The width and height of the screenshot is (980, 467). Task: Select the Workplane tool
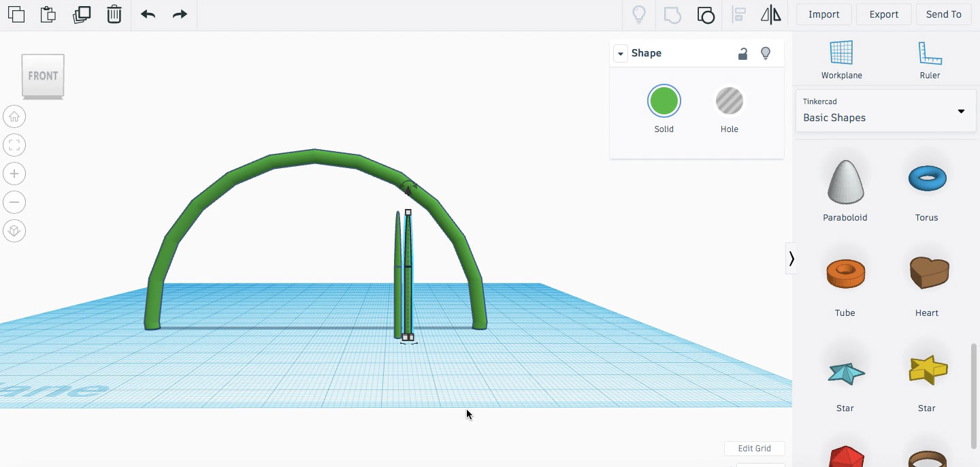click(x=841, y=59)
